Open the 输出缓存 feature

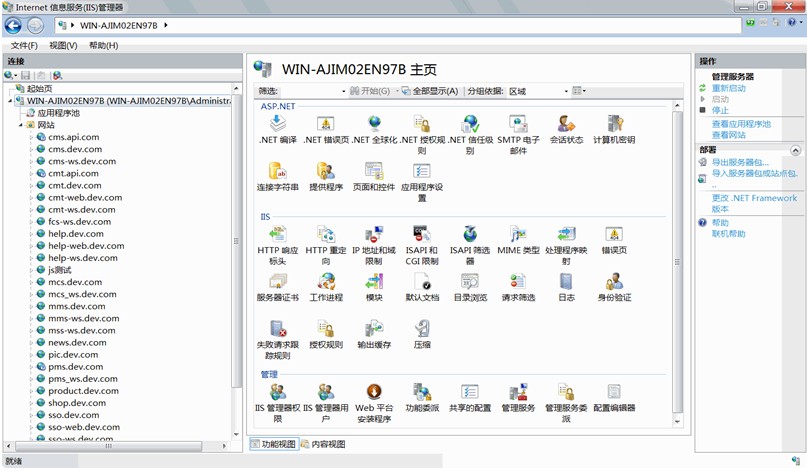(x=374, y=334)
